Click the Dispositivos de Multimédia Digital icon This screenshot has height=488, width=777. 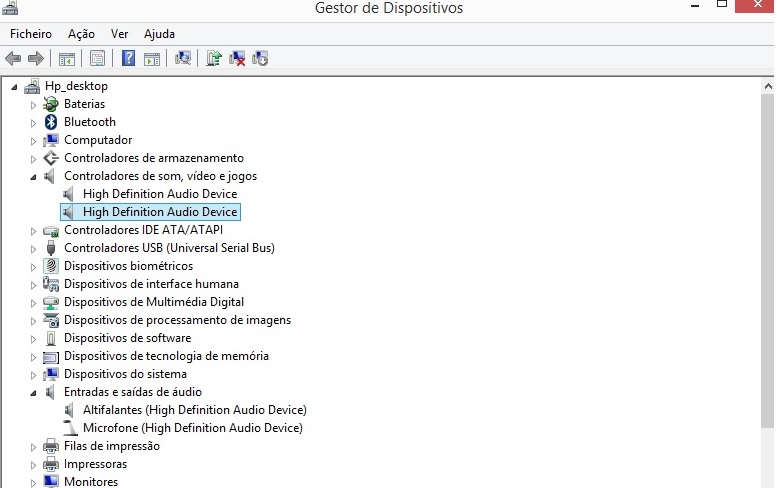[x=51, y=302]
